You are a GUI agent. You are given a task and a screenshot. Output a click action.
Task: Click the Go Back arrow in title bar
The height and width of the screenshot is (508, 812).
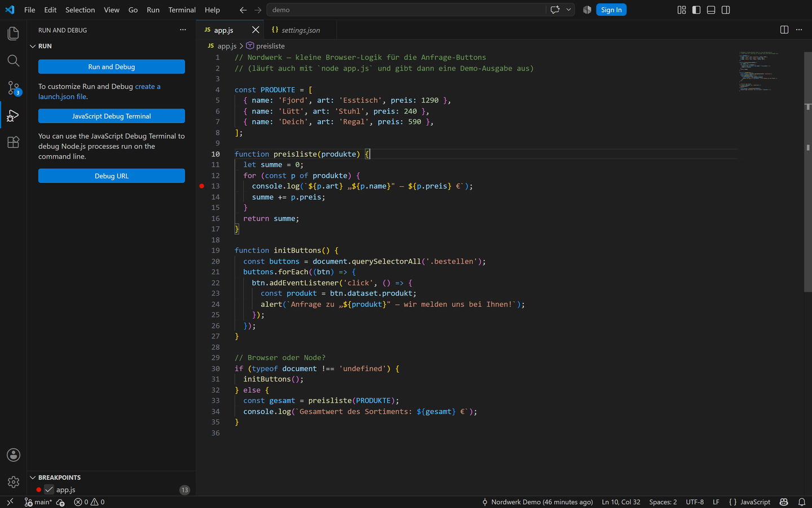coord(243,10)
